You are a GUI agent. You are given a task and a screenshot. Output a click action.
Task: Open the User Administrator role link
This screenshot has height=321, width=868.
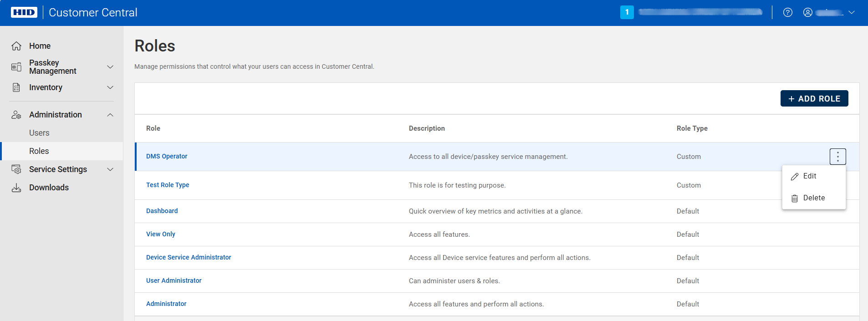pos(174,280)
